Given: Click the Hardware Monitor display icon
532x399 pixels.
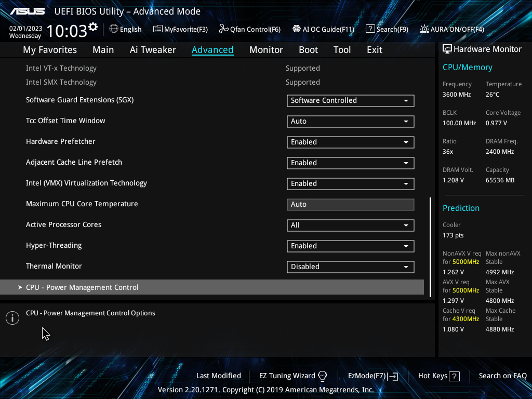Looking at the screenshot, I should click(447, 49).
